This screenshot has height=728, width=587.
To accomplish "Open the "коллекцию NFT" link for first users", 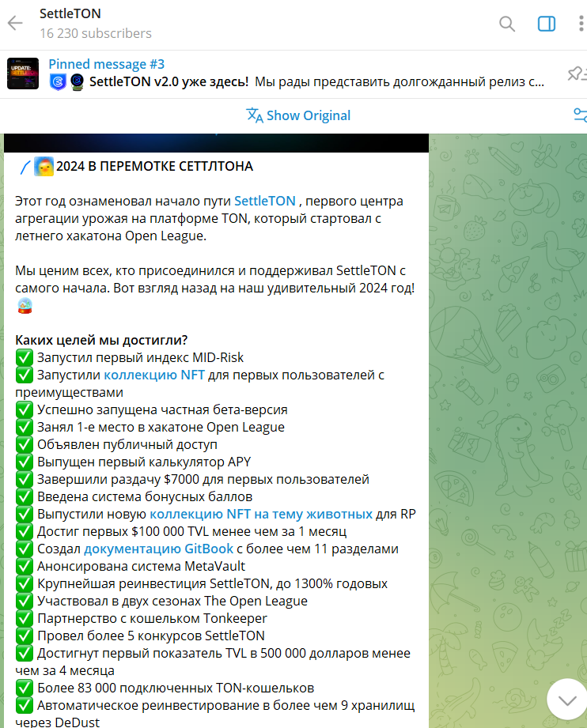I will 154,375.
